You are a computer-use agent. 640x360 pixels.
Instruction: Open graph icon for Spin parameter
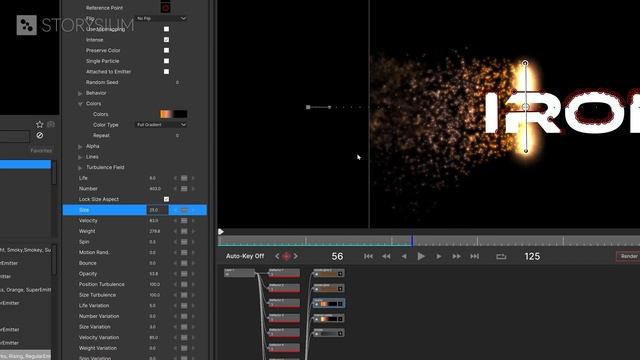click(x=184, y=242)
